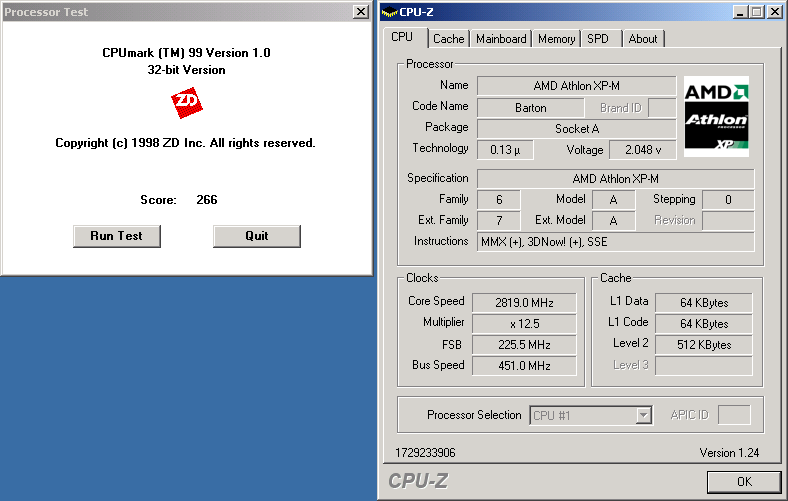
Task: Click the Version 1.24 text
Action: pyautogui.click(x=729, y=453)
